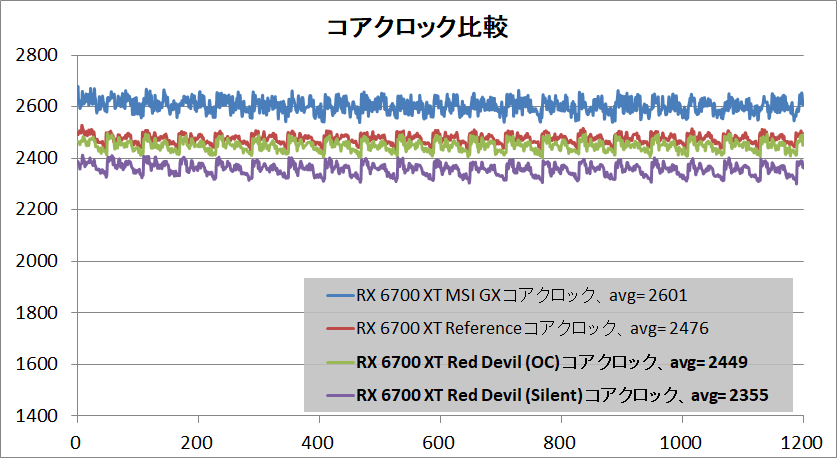This screenshot has width=837, height=458.
Task: Click the 200 x-axis label
Action: pos(198,443)
